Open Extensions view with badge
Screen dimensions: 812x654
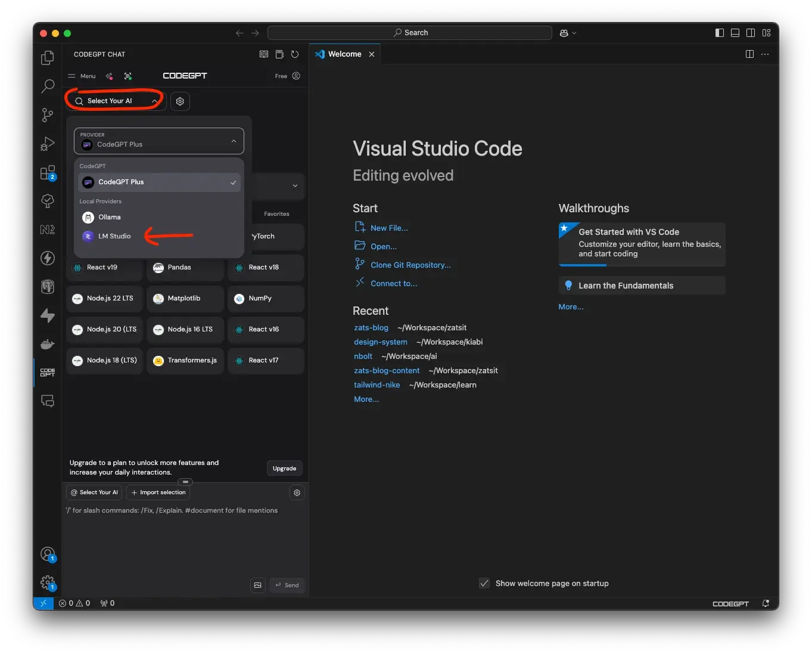pos(47,173)
